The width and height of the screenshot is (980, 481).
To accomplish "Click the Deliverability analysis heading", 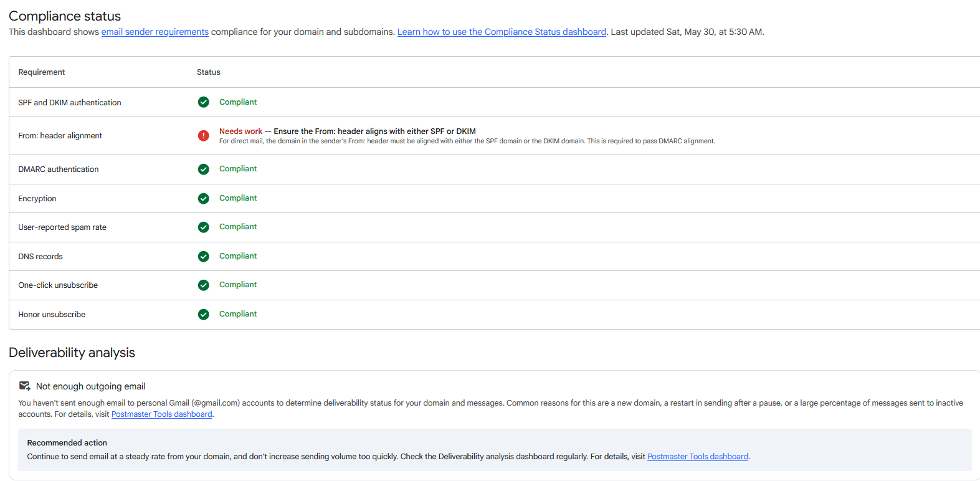I will coord(72,353).
